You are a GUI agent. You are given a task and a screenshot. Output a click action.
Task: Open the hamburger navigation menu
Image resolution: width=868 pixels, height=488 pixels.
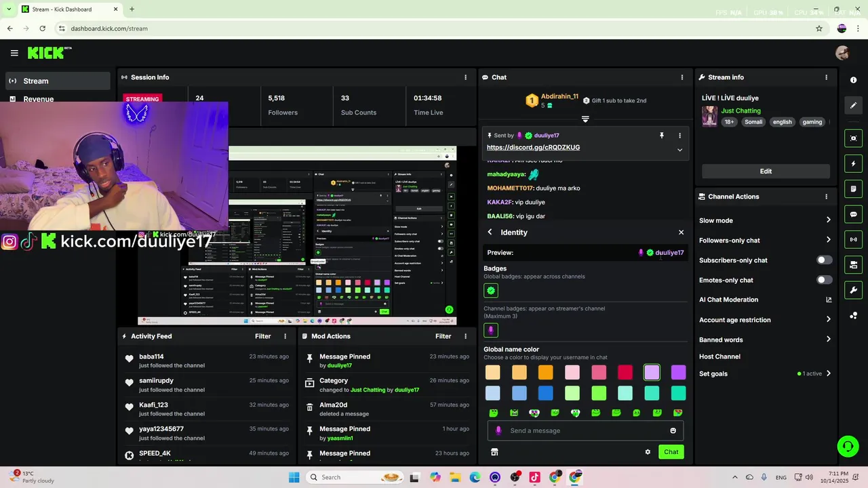[14, 53]
